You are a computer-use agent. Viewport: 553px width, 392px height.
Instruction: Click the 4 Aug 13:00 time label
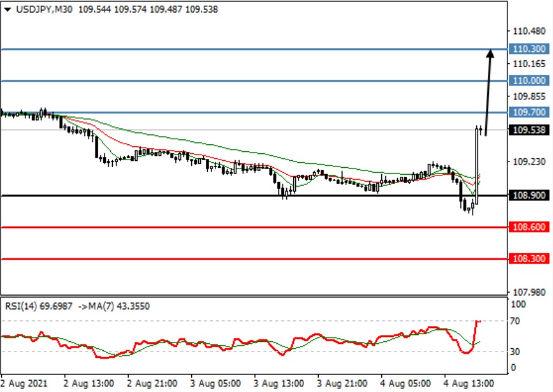click(469, 384)
